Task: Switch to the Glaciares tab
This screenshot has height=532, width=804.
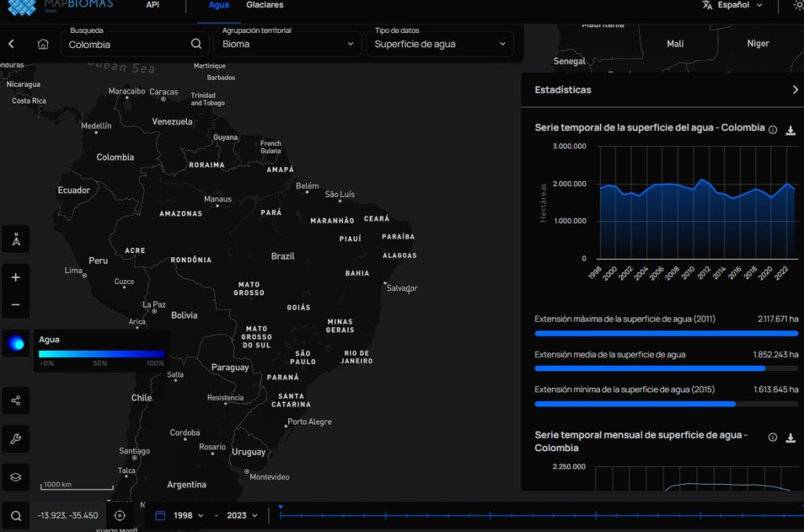Action: point(265,5)
